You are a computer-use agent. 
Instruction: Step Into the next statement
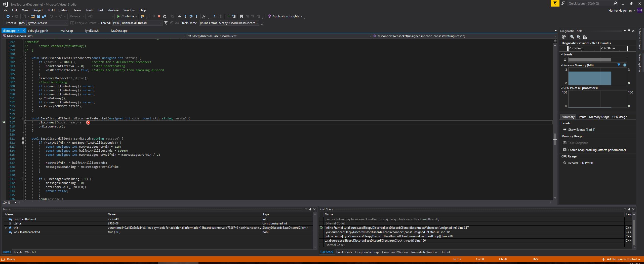click(185, 16)
